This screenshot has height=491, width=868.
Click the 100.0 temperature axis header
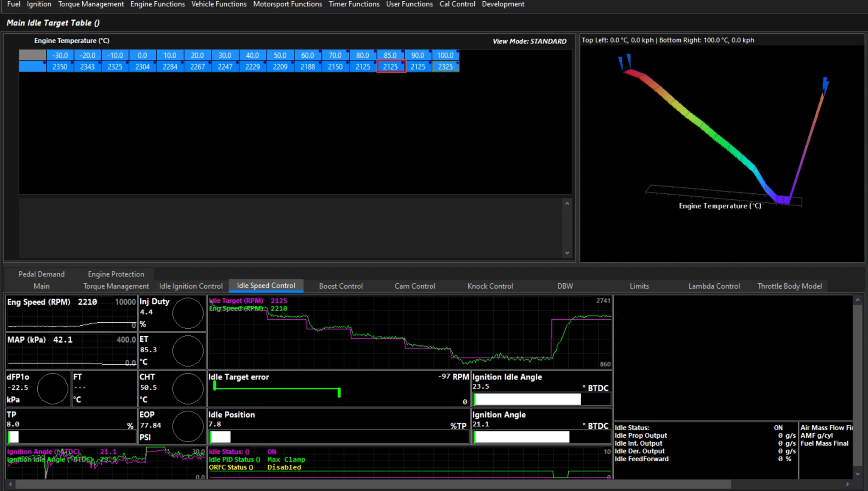(445, 55)
